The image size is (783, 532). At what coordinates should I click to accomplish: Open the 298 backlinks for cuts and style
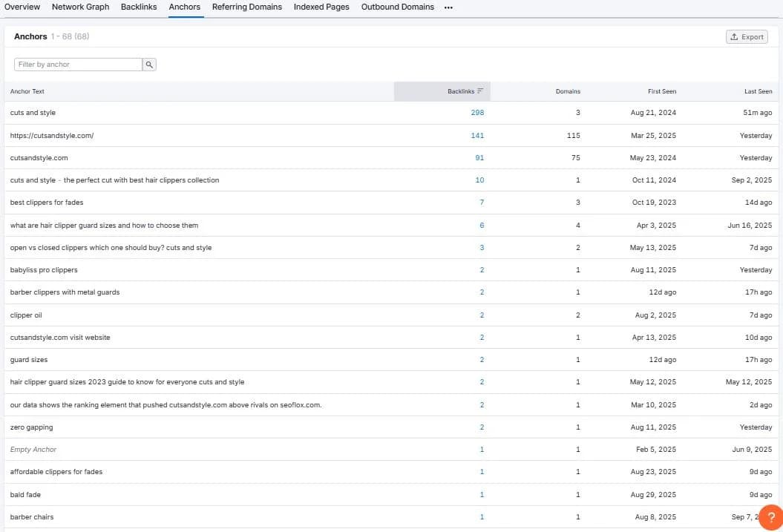click(477, 113)
